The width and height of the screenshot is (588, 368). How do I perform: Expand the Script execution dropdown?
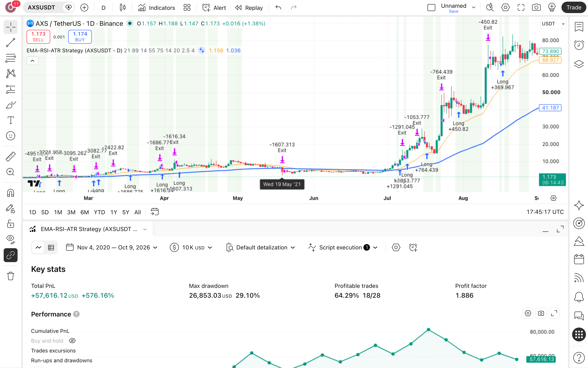[343, 248]
